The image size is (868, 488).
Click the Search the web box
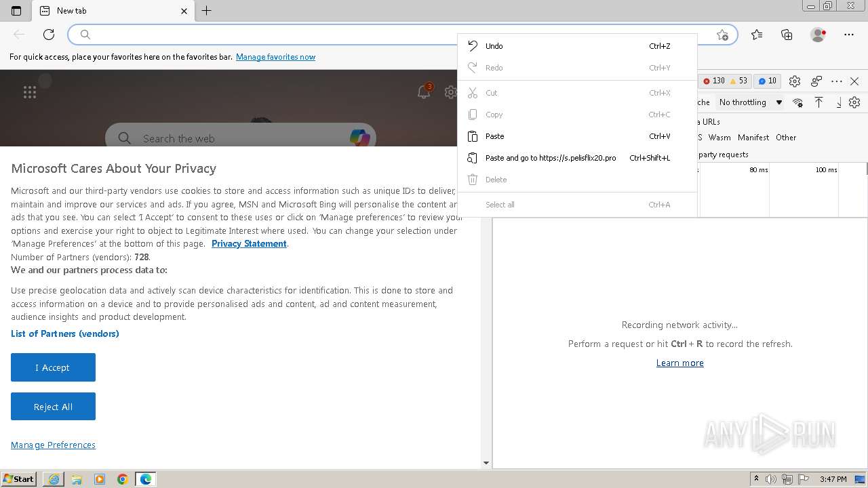(x=240, y=138)
